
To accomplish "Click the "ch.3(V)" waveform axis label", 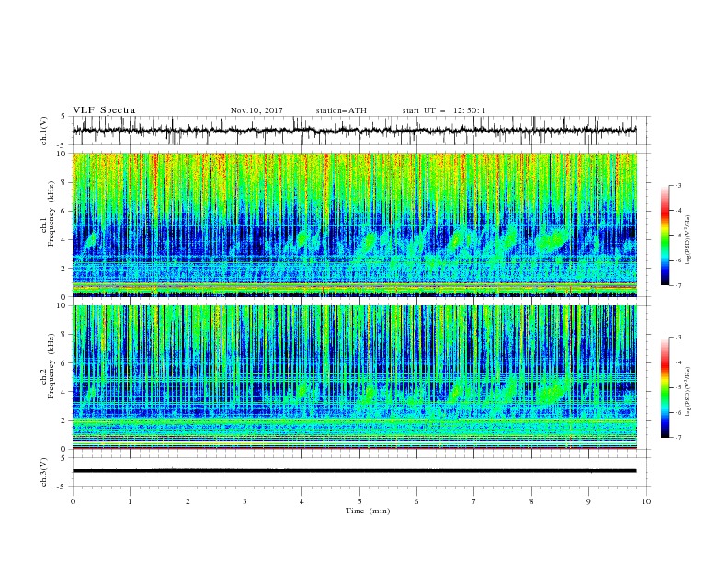I will [44, 472].
